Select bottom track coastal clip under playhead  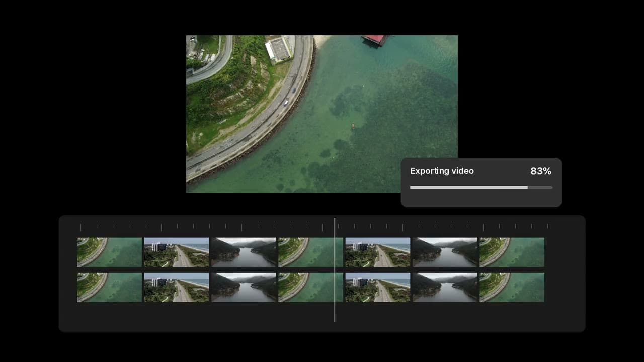tap(310, 287)
